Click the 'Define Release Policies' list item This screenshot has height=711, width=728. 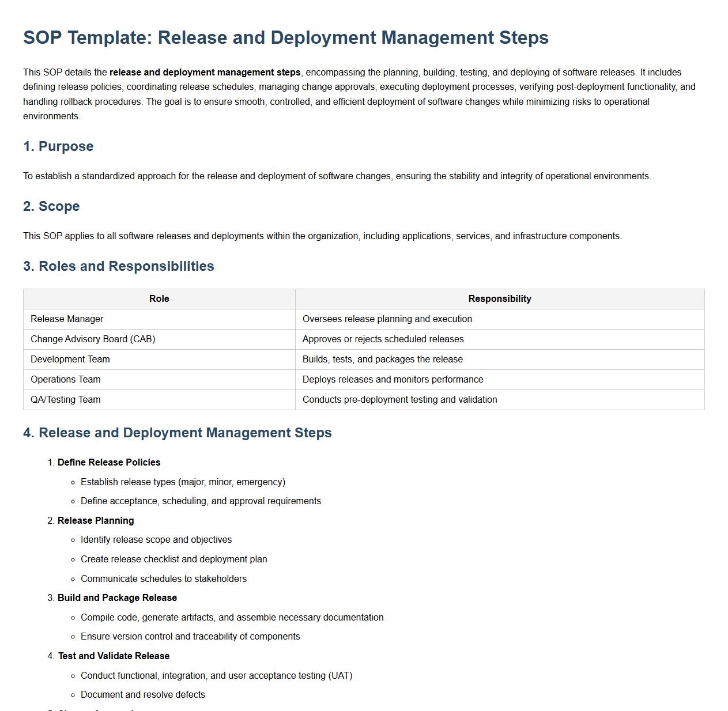109,463
